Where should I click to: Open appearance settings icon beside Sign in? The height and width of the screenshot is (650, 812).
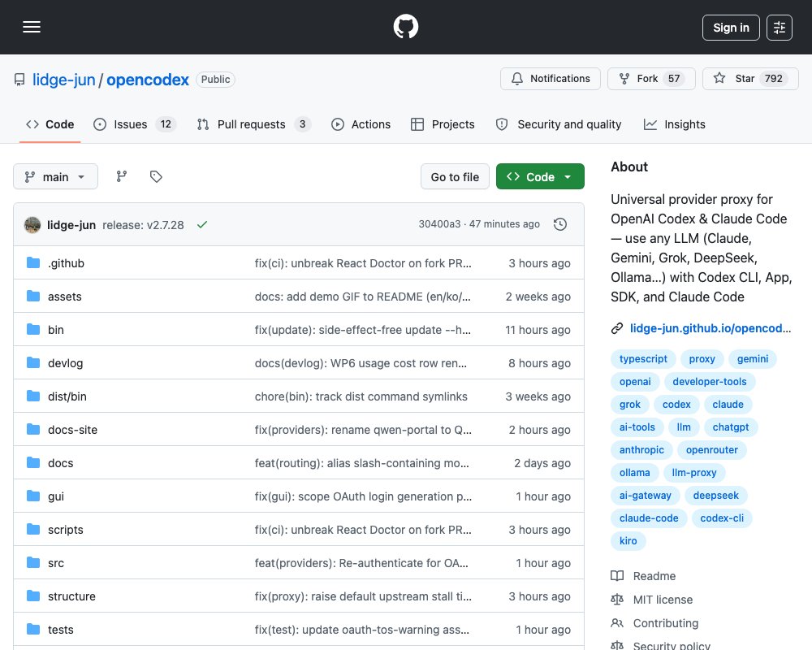779,28
